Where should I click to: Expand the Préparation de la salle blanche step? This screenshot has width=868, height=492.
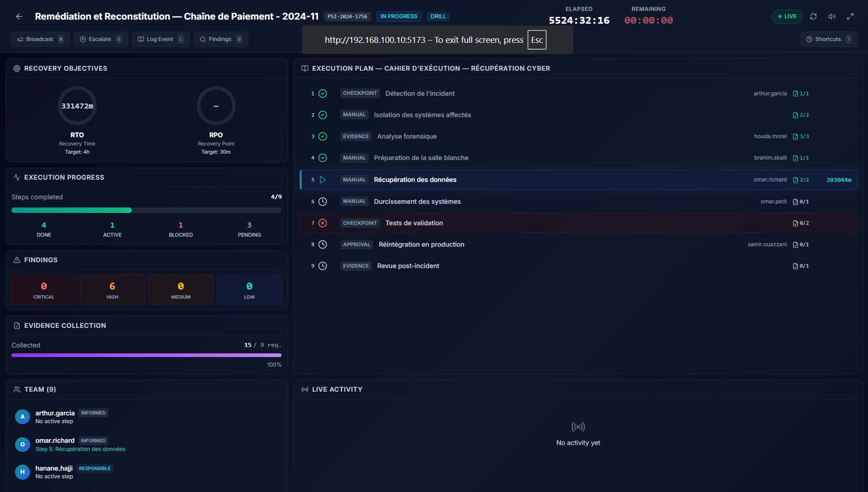[x=421, y=158]
